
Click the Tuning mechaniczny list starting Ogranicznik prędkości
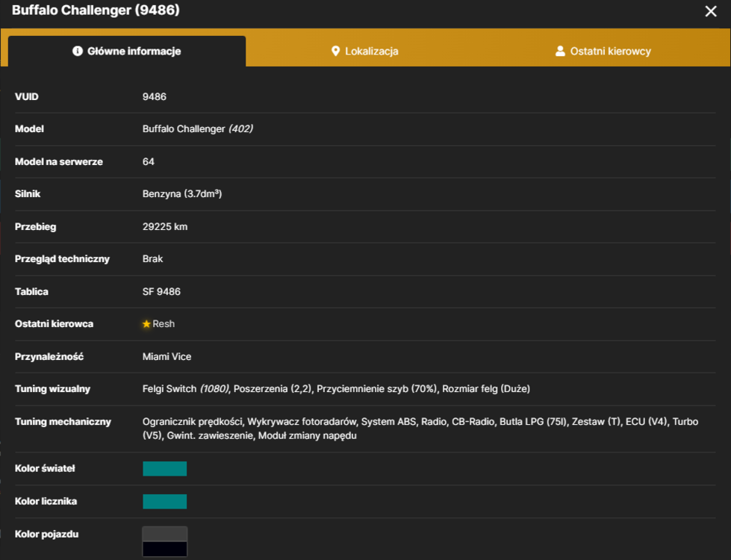point(420,428)
